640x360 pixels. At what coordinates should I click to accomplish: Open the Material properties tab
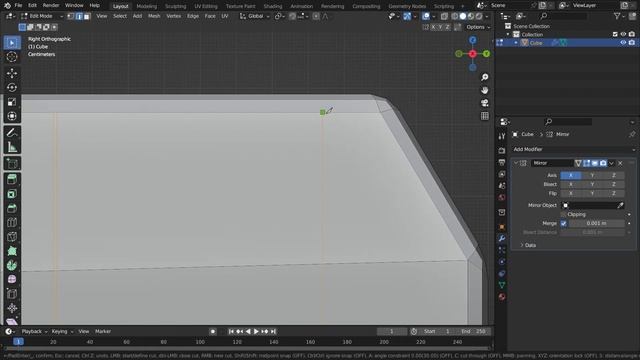(x=502, y=297)
